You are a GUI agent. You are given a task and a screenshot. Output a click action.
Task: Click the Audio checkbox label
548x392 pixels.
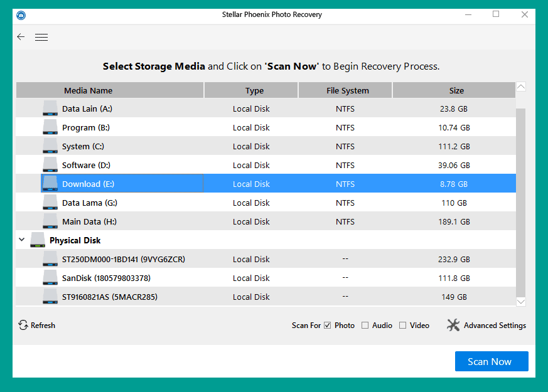[382, 326]
